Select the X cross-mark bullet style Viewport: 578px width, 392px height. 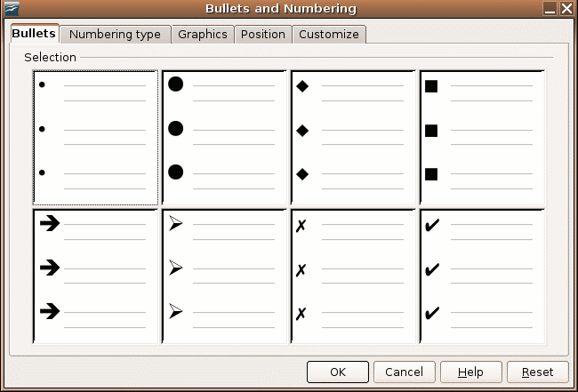pos(353,276)
